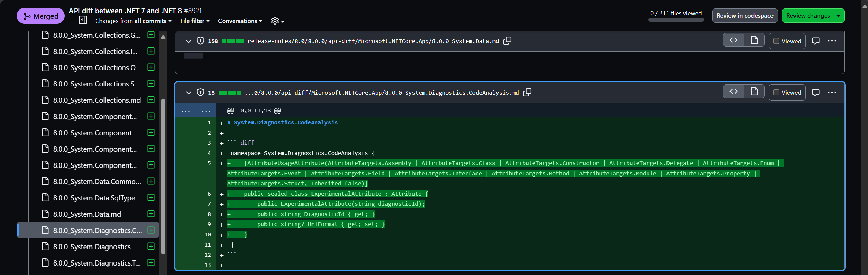Image resolution: width=868 pixels, height=275 pixels.
Task: Click the System.Diagnostics.CodeAnalysis.md path link
Action: click(x=382, y=93)
